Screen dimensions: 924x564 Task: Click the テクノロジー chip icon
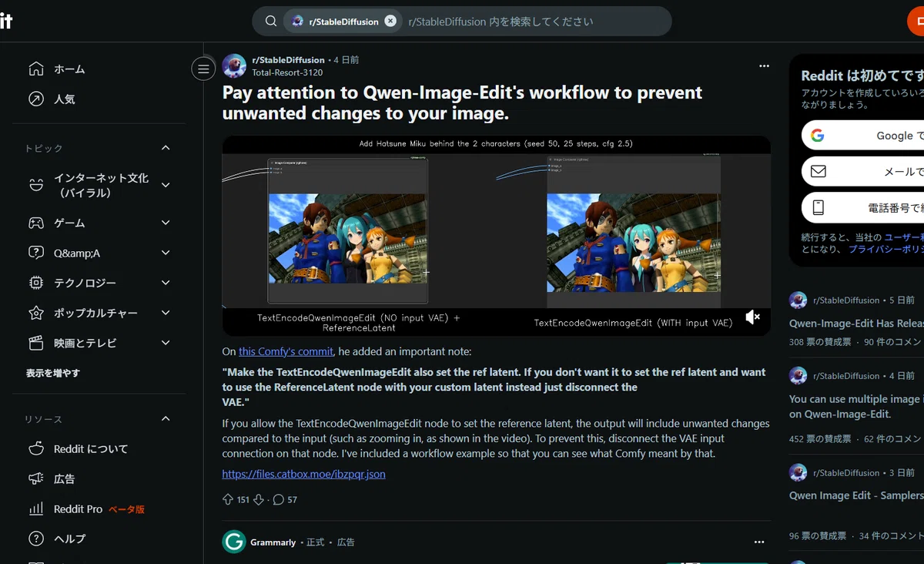(x=36, y=283)
